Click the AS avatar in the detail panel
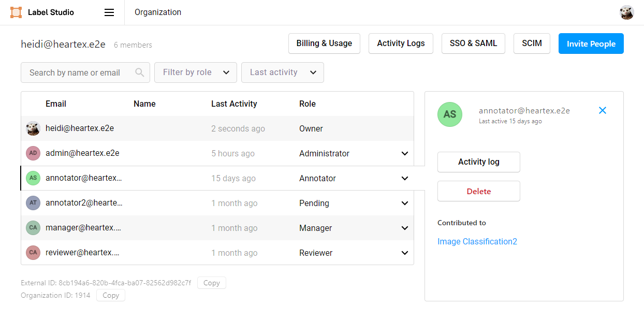Image resolution: width=644 pixels, height=320 pixels. [449, 114]
